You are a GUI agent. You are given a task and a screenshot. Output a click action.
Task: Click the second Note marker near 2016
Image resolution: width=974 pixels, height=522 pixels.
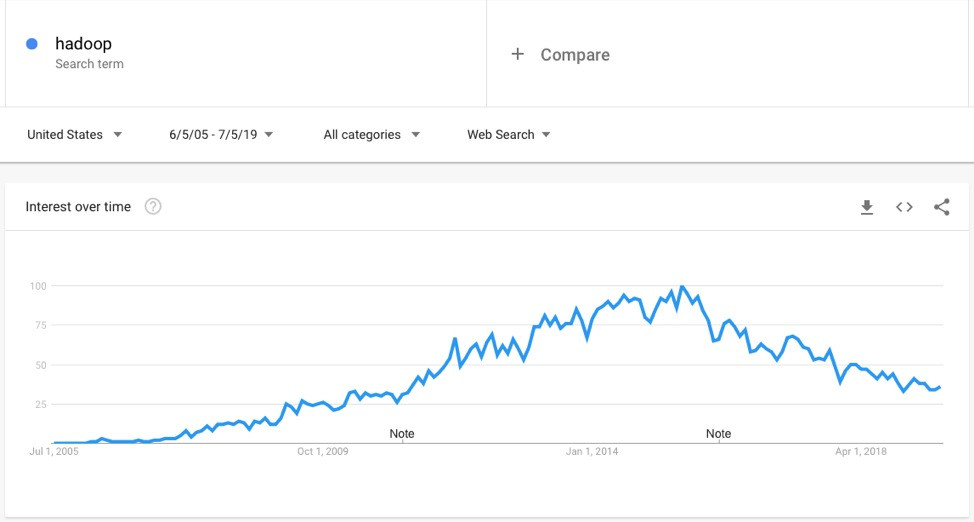(718, 433)
